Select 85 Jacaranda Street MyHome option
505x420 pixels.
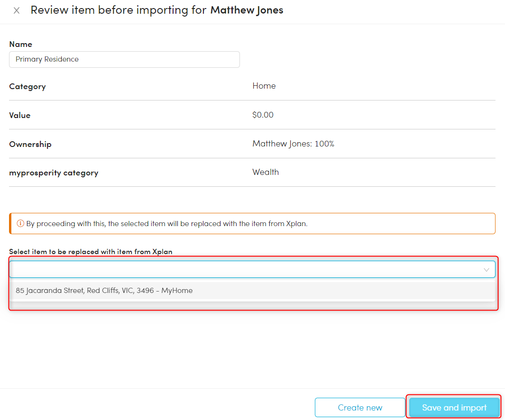104,291
